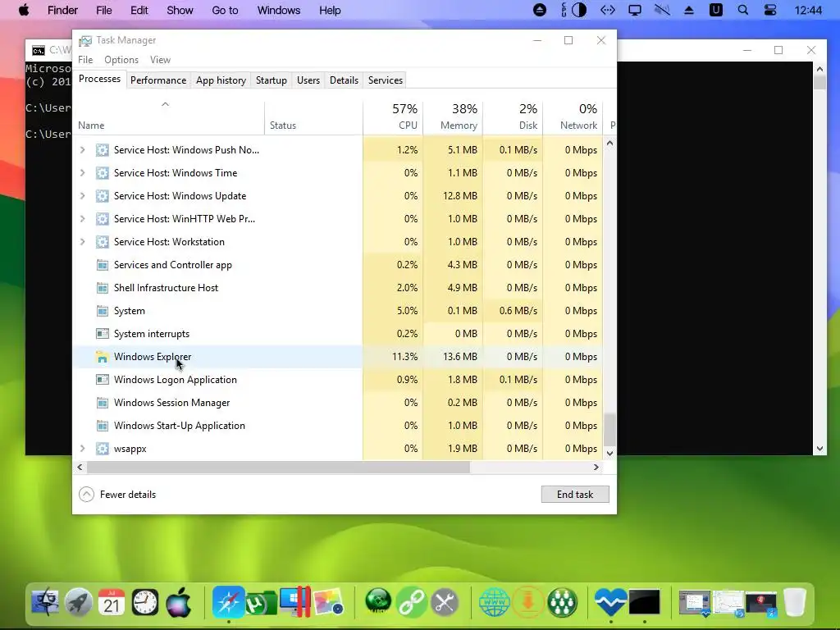
Task: Select the Windows Logon Application row
Action: tap(337, 380)
